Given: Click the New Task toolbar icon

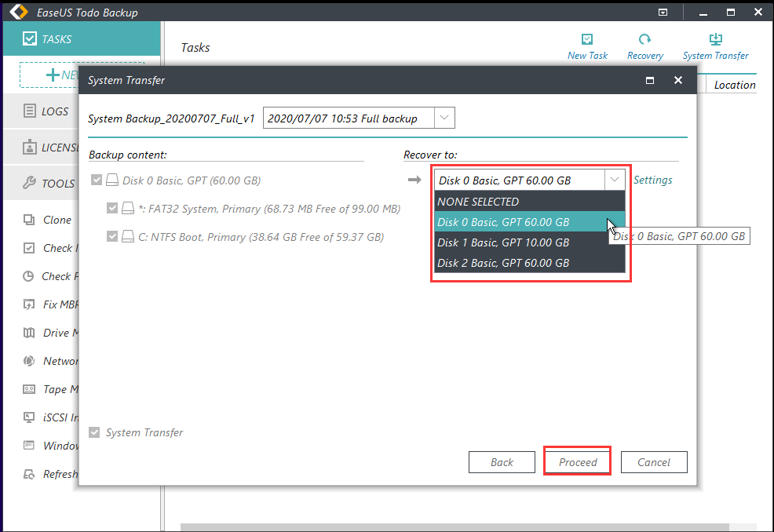Looking at the screenshot, I should coord(587,39).
